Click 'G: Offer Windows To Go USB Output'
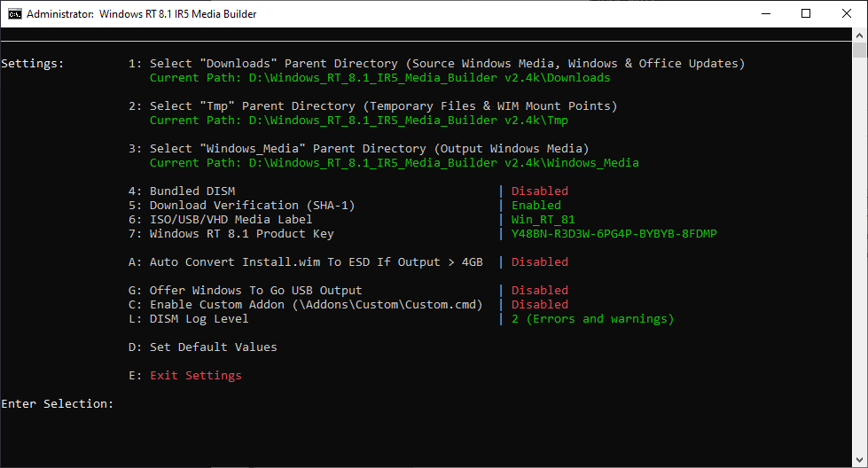868x468 pixels. click(x=246, y=291)
